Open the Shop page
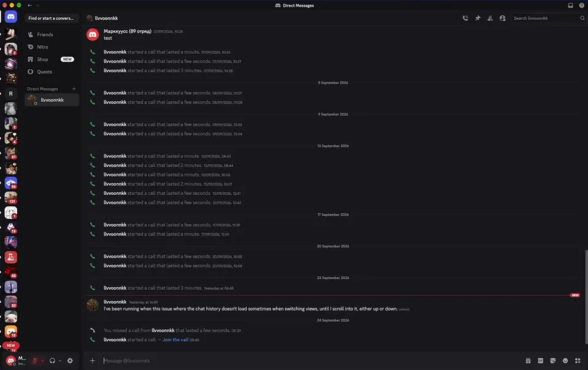 click(x=51, y=59)
